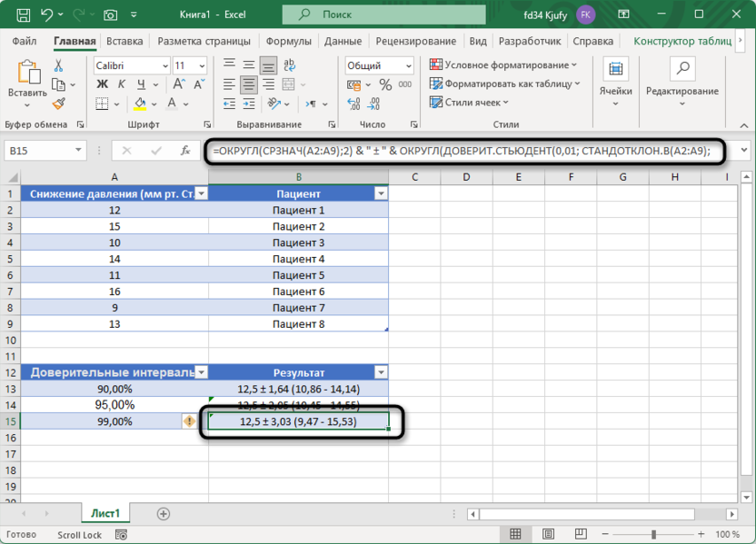Open the Формулы ribbon tab
This screenshot has width=756, height=544.
[x=289, y=41]
